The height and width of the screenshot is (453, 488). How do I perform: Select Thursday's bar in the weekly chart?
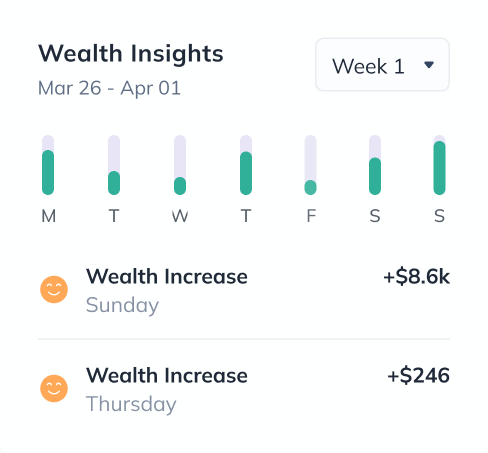coord(246,165)
